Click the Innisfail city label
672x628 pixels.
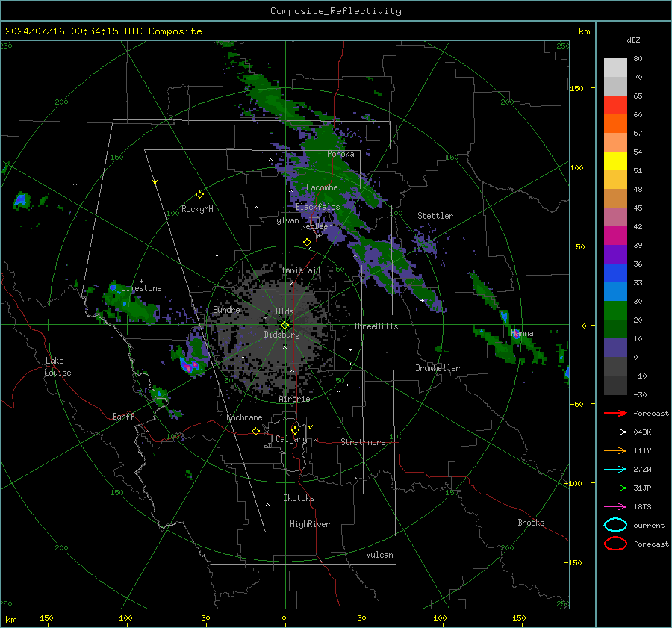point(301,270)
